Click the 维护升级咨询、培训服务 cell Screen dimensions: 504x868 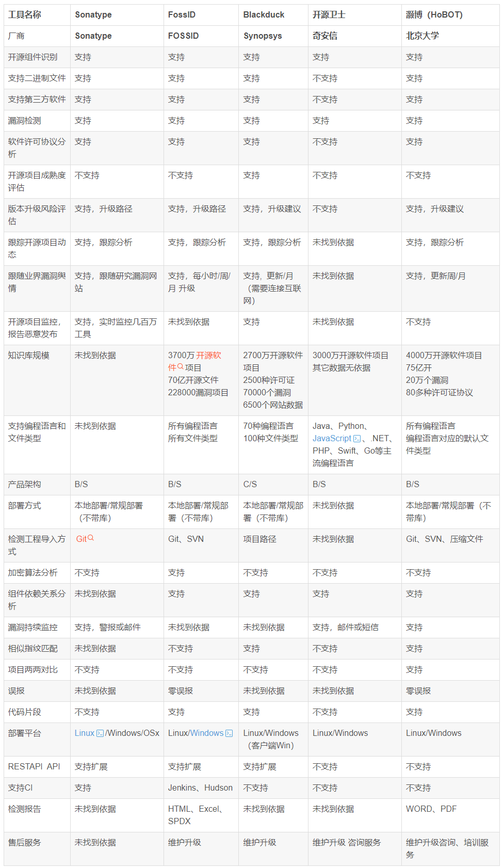(x=450, y=849)
